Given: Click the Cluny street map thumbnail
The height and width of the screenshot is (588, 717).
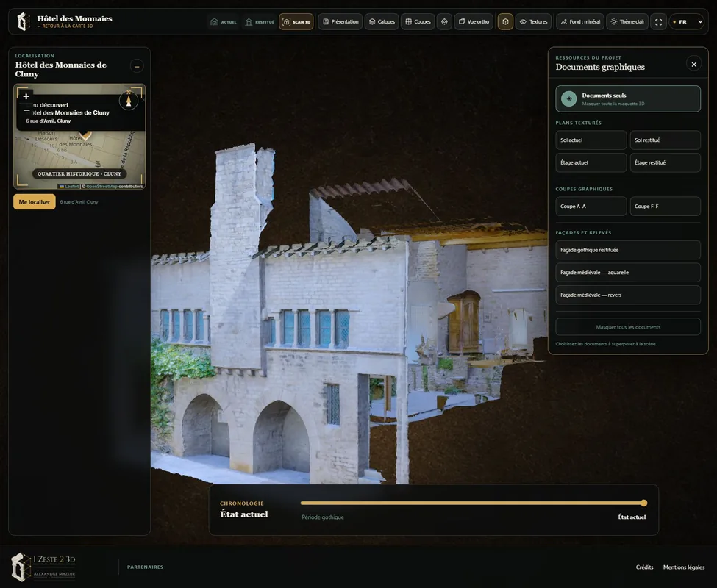Looking at the screenshot, I should coord(79,136).
